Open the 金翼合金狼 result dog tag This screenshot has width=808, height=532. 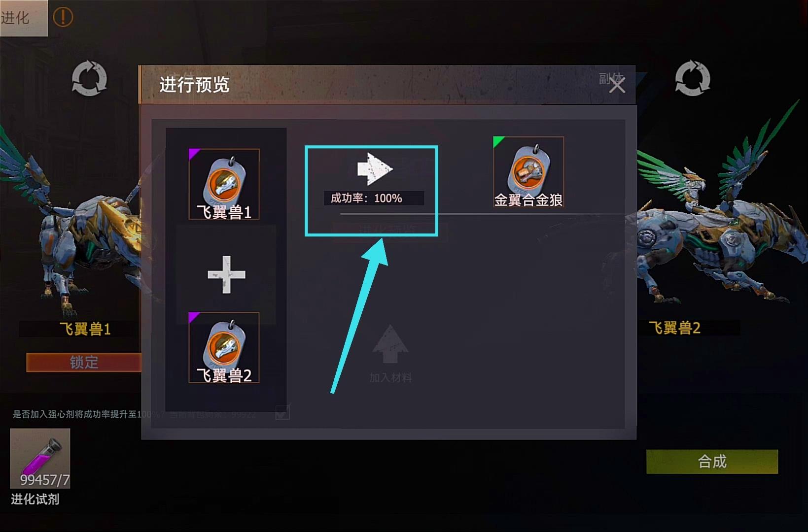pyautogui.click(x=528, y=171)
